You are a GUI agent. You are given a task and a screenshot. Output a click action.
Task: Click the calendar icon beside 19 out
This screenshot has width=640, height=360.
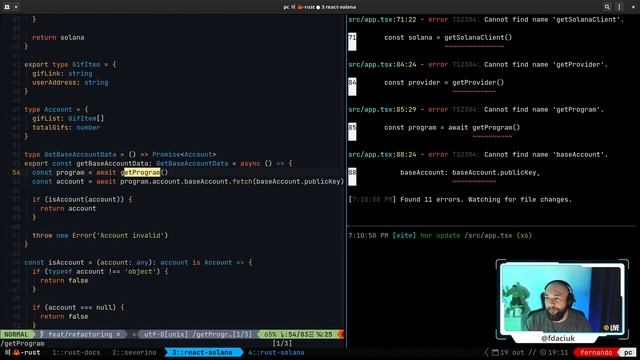pyautogui.click(x=495, y=352)
